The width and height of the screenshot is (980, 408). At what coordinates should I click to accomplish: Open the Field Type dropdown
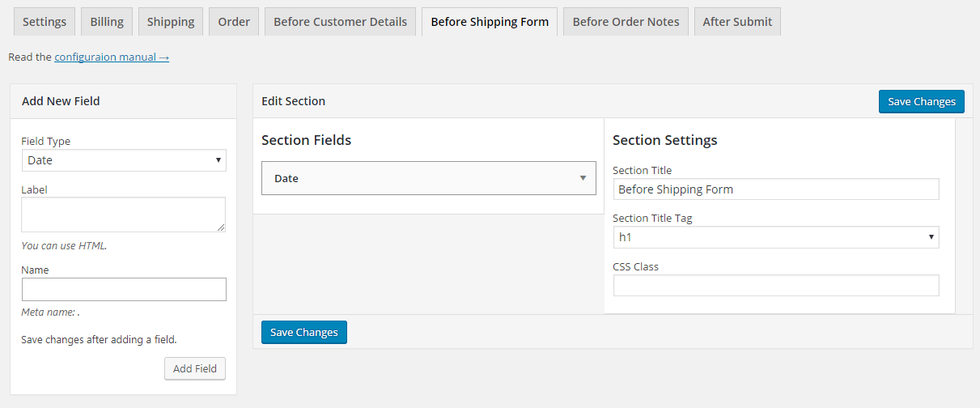coord(124,160)
